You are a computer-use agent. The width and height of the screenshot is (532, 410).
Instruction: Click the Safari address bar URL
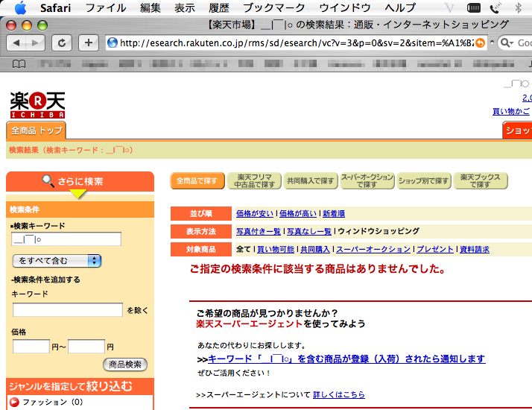point(297,43)
